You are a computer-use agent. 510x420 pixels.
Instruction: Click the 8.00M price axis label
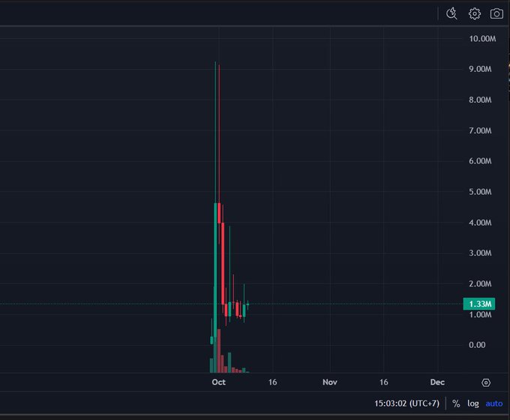point(480,100)
